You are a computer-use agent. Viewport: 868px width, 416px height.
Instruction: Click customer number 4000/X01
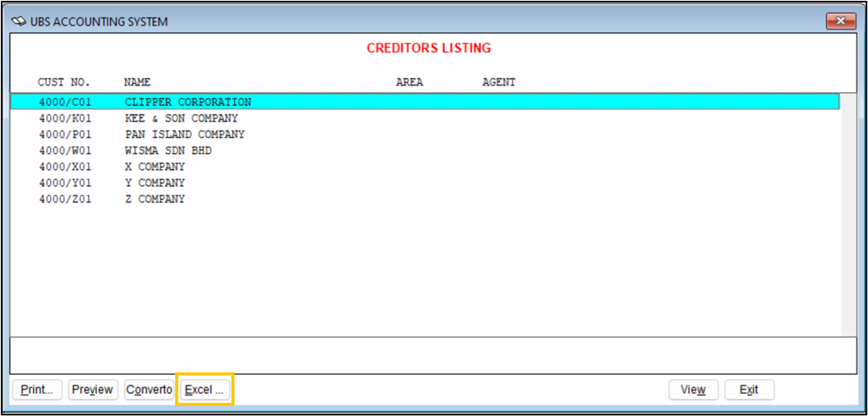point(65,167)
